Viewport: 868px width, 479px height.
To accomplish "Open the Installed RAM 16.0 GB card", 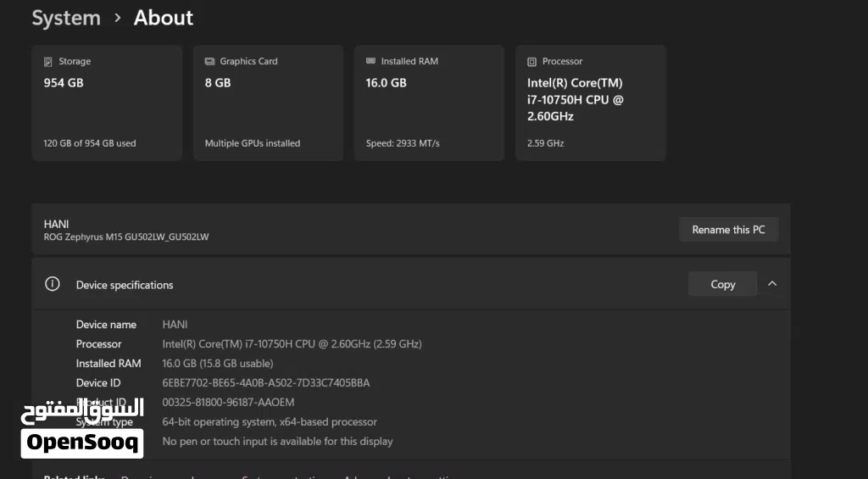I will pos(429,103).
